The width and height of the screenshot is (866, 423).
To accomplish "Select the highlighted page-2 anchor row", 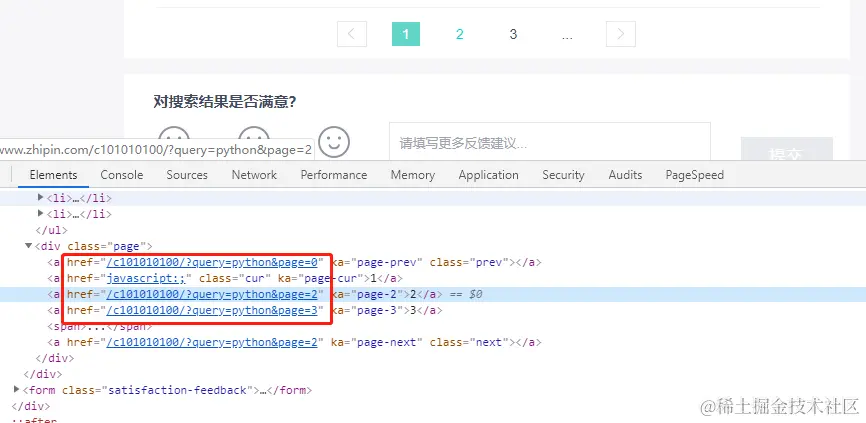I will (x=433, y=294).
